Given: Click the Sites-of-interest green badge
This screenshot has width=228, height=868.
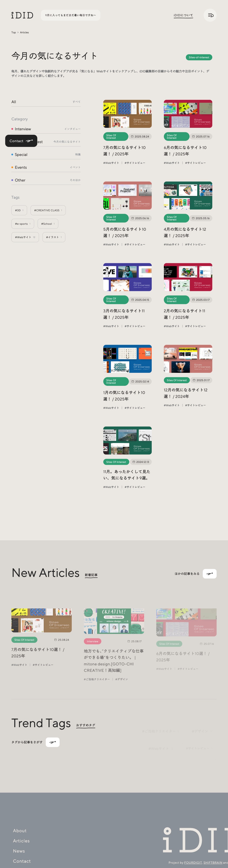Looking at the screenshot, I should pos(199,57).
